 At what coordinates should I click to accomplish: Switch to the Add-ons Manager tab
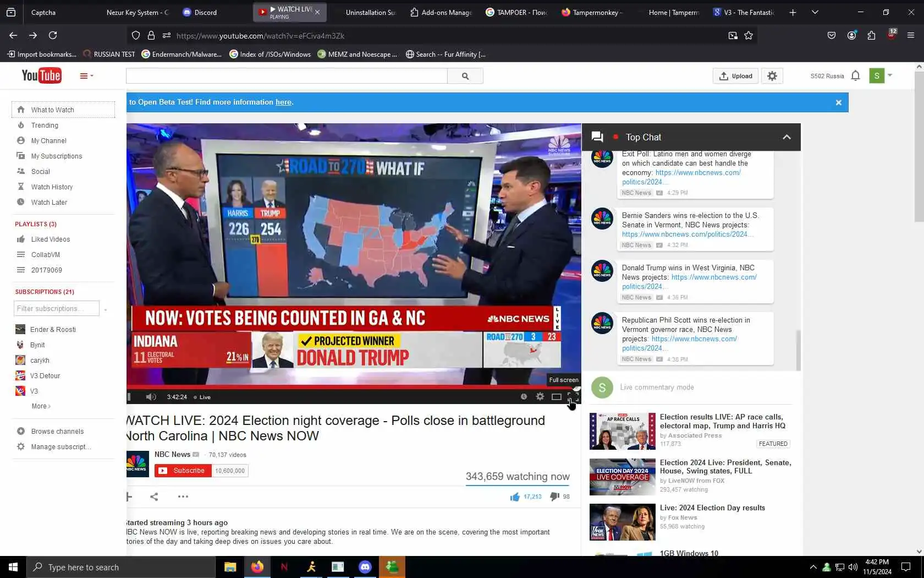click(440, 12)
